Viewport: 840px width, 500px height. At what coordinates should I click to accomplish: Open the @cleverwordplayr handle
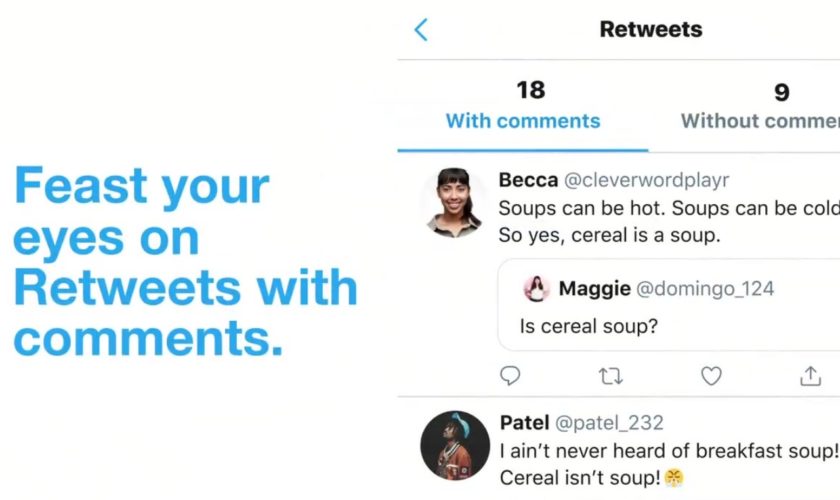(x=647, y=181)
